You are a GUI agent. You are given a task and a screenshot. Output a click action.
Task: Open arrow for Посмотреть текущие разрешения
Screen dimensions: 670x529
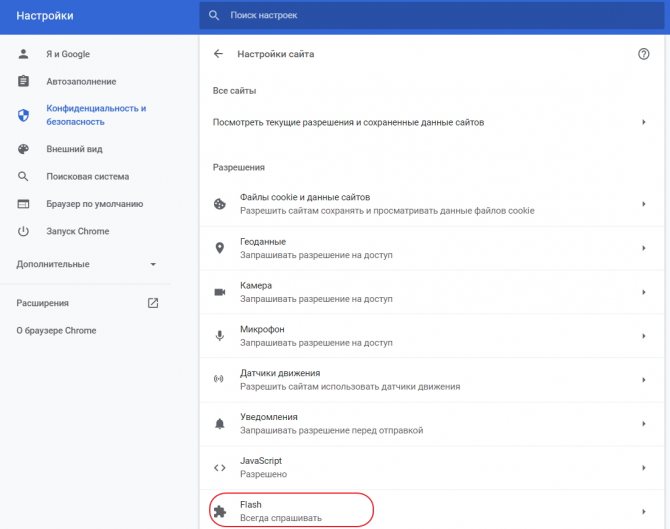644,122
